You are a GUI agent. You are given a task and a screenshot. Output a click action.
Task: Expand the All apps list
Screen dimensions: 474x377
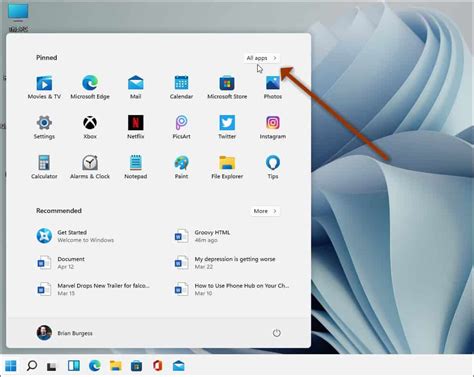pyautogui.click(x=261, y=58)
